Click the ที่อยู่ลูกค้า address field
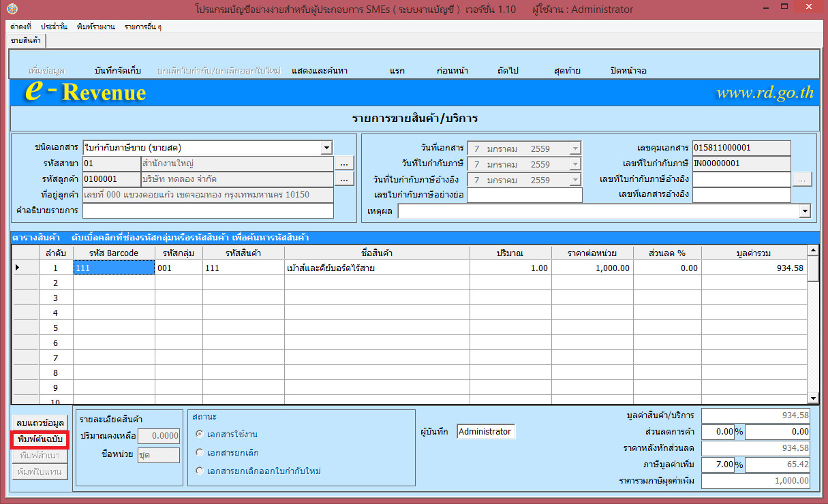The width and height of the screenshot is (828, 504). [208, 195]
